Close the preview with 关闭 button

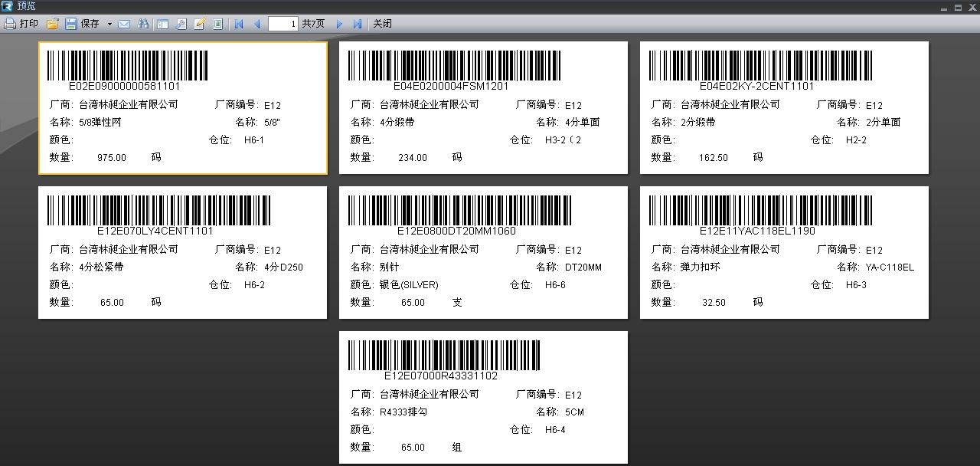[x=382, y=24]
